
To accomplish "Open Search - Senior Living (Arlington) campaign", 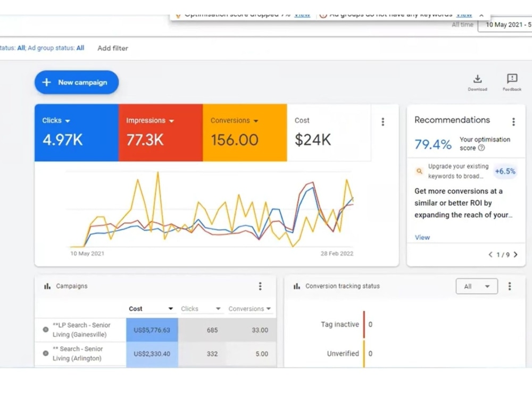I will pos(78,354).
